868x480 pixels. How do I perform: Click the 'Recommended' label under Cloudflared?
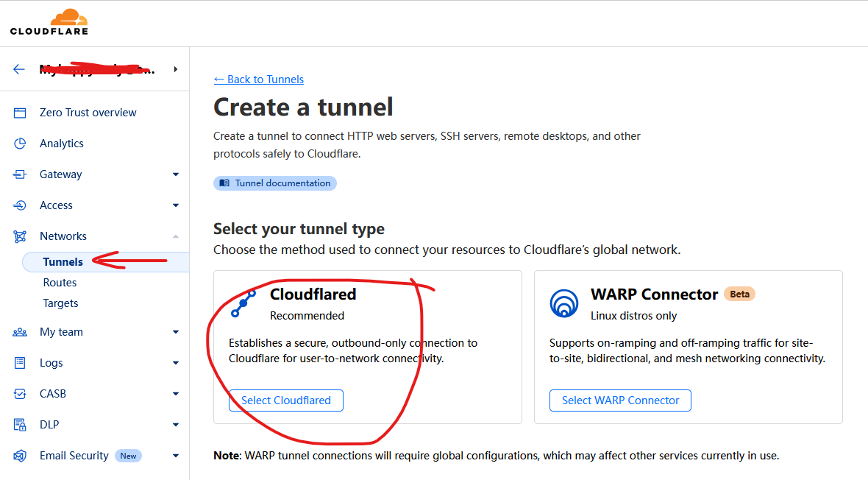307,316
